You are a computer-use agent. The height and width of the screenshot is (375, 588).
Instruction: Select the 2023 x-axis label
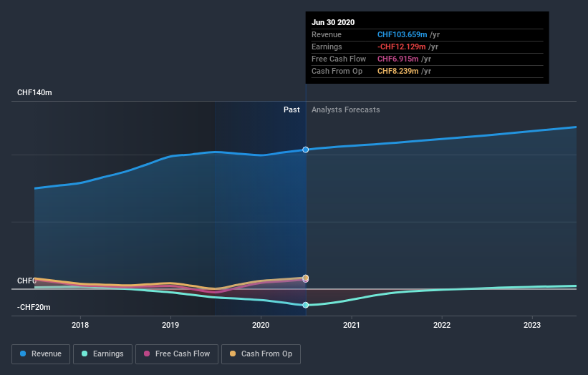tap(532, 325)
